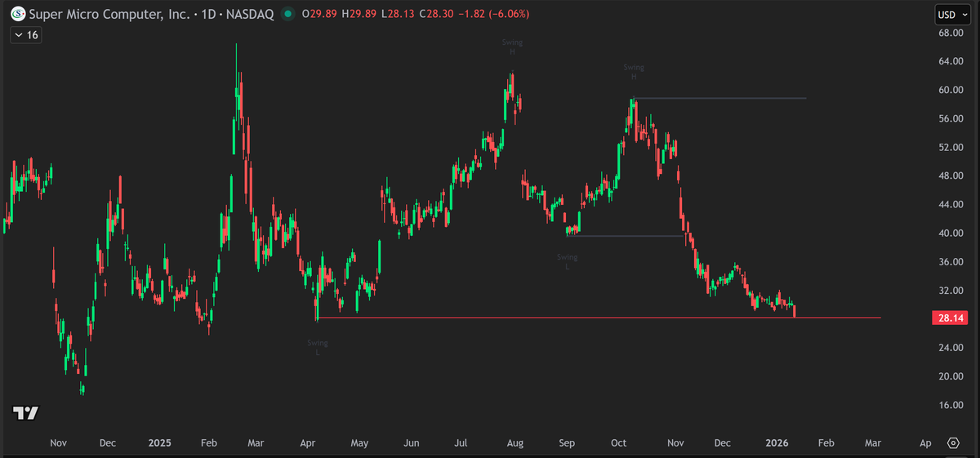The width and height of the screenshot is (980, 458).
Task: Click the close value C28.30
Action: pos(437,14)
